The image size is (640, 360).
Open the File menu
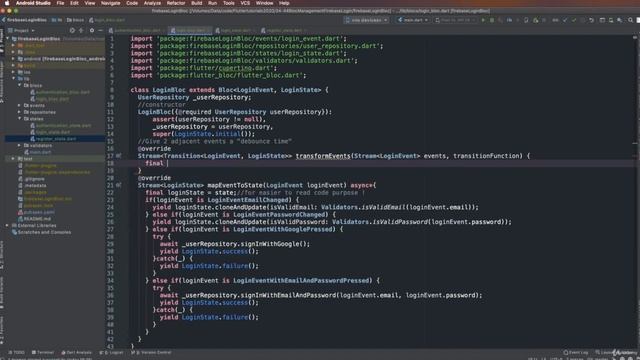[60, 3]
